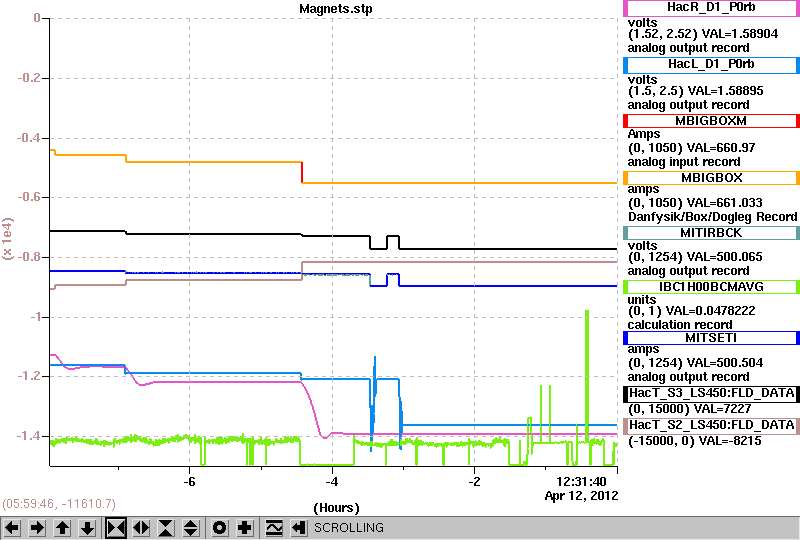Click the calculation record description
The height and width of the screenshot is (540, 800).
click(x=680, y=325)
